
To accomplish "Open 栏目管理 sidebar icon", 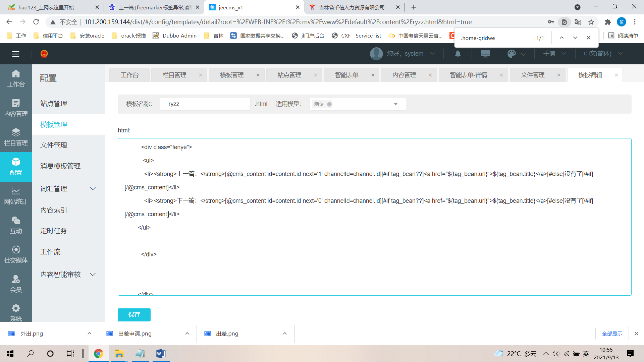I will [x=16, y=137].
